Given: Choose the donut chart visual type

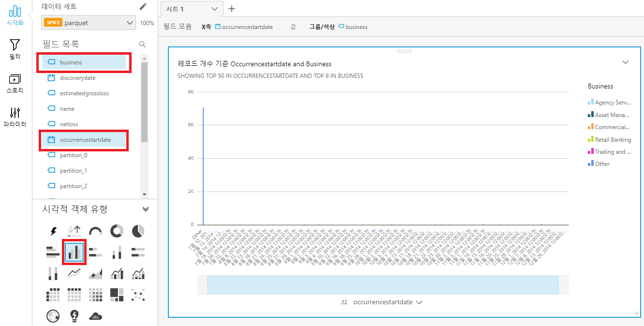Looking at the screenshot, I should [x=117, y=231].
